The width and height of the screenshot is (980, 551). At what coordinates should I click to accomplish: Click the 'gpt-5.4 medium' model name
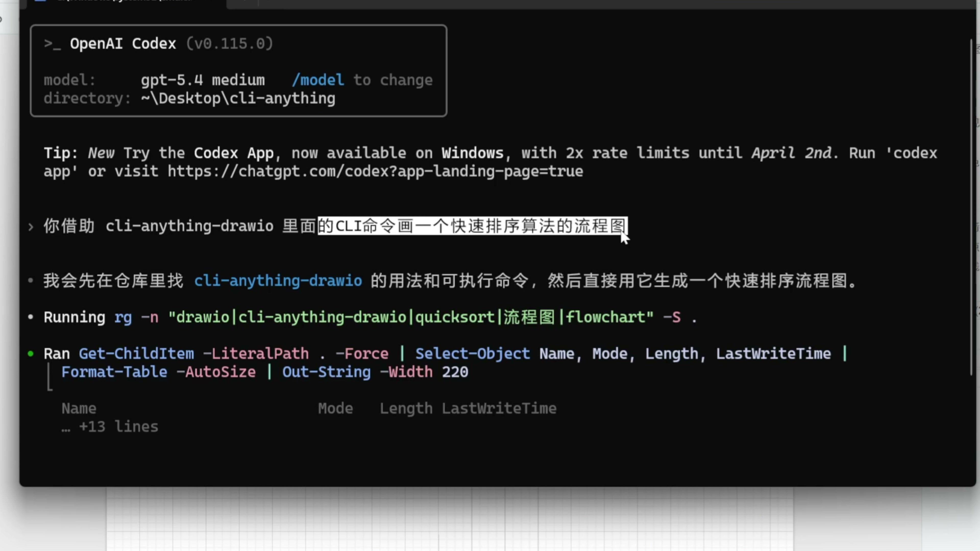[202, 80]
